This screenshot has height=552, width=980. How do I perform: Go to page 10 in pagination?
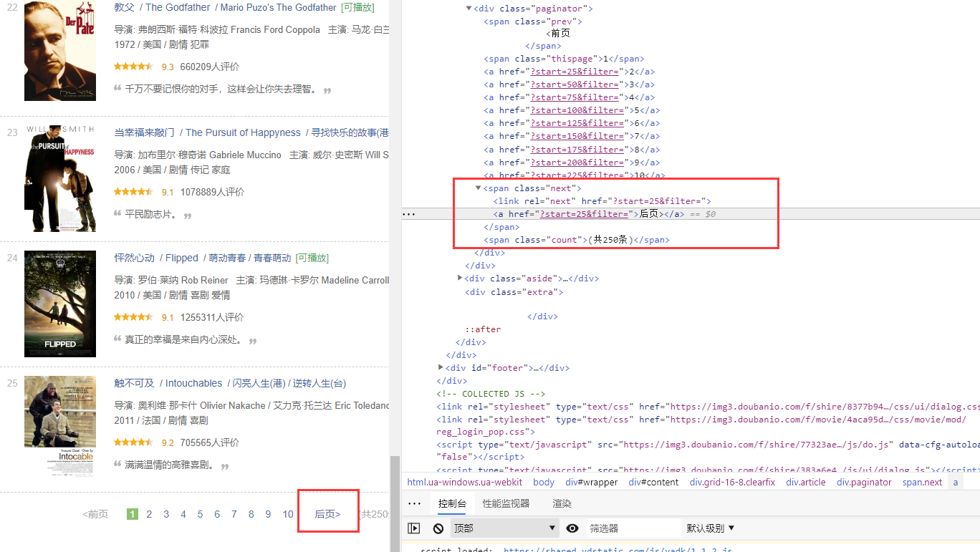[x=288, y=514]
